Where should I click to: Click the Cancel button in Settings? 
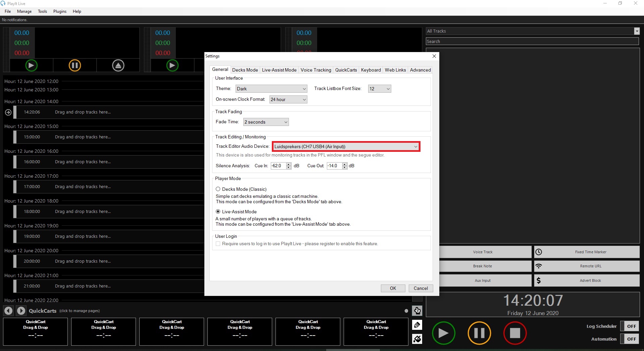420,288
